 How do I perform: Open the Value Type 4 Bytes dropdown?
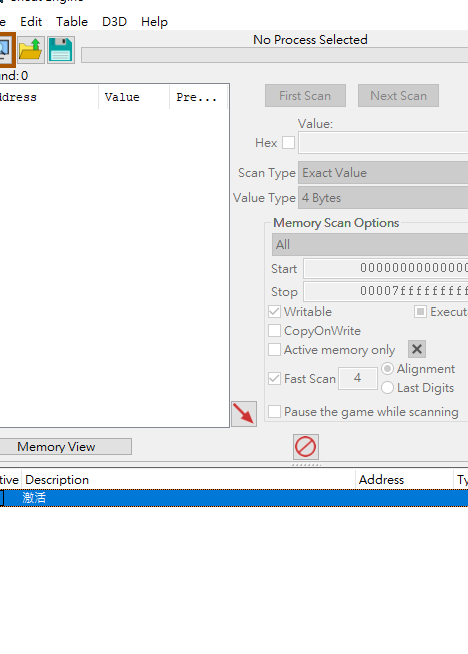tap(383, 198)
